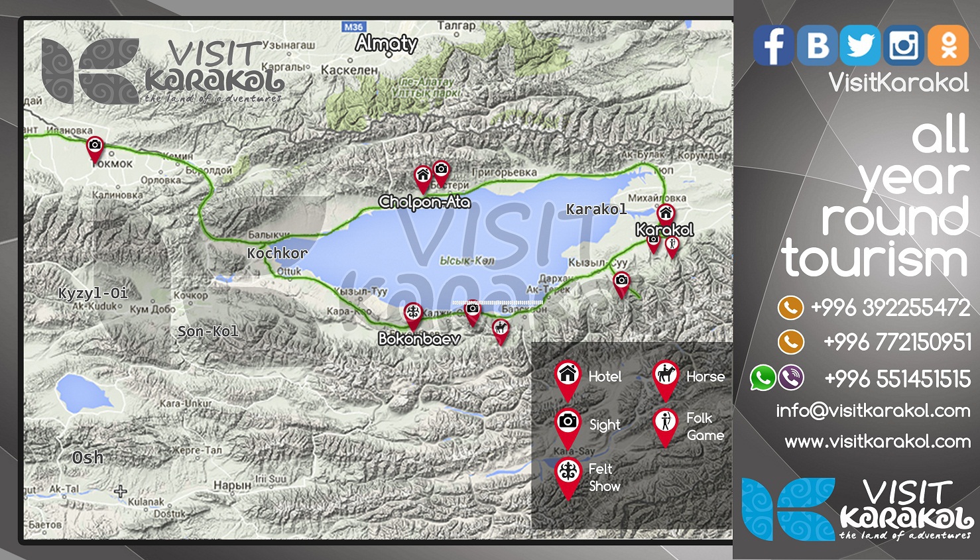Select the folk game marker near Karakol
This screenshot has width=980, height=560.
tap(672, 247)
